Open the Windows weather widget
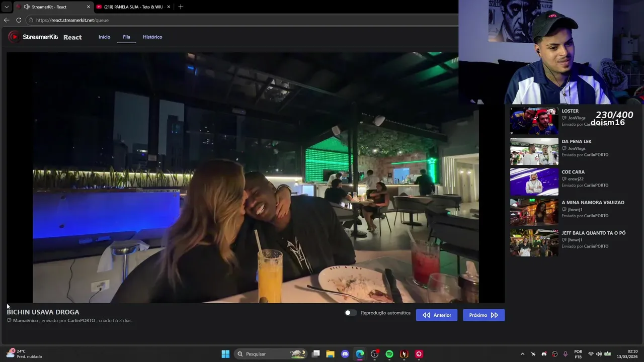 (x=24, y=354)
